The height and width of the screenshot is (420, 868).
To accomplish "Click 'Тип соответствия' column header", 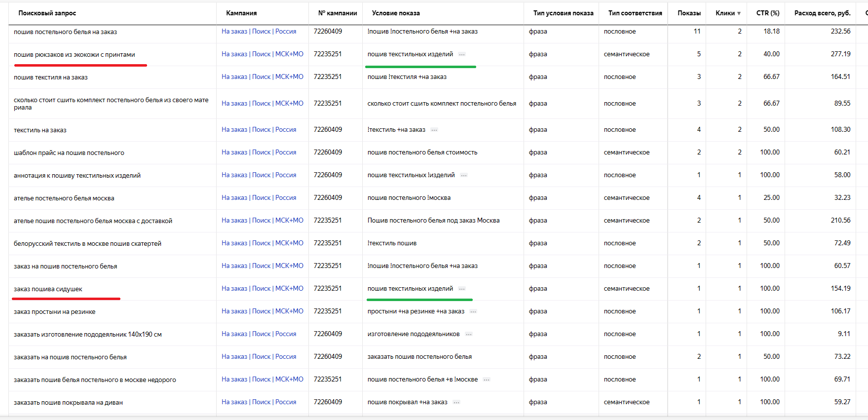I will pos(635,13).
